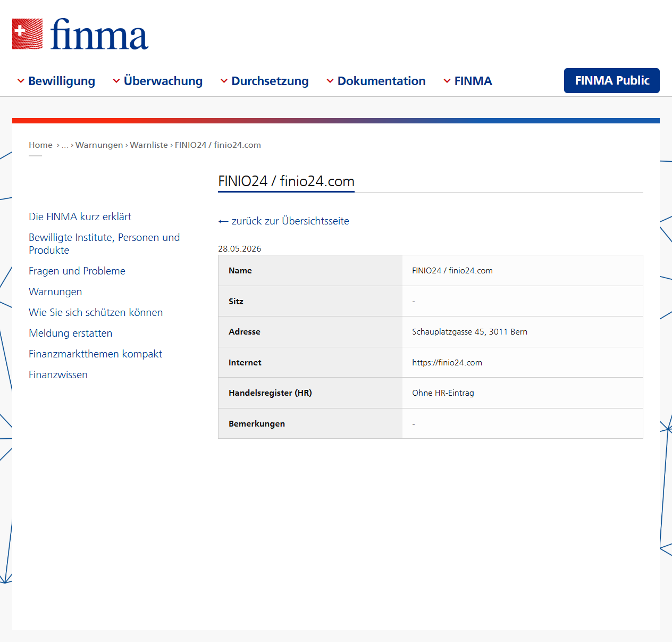Click the FINMA Public button
The width and height of the screenshot is (672, 642).
[612, 80]
